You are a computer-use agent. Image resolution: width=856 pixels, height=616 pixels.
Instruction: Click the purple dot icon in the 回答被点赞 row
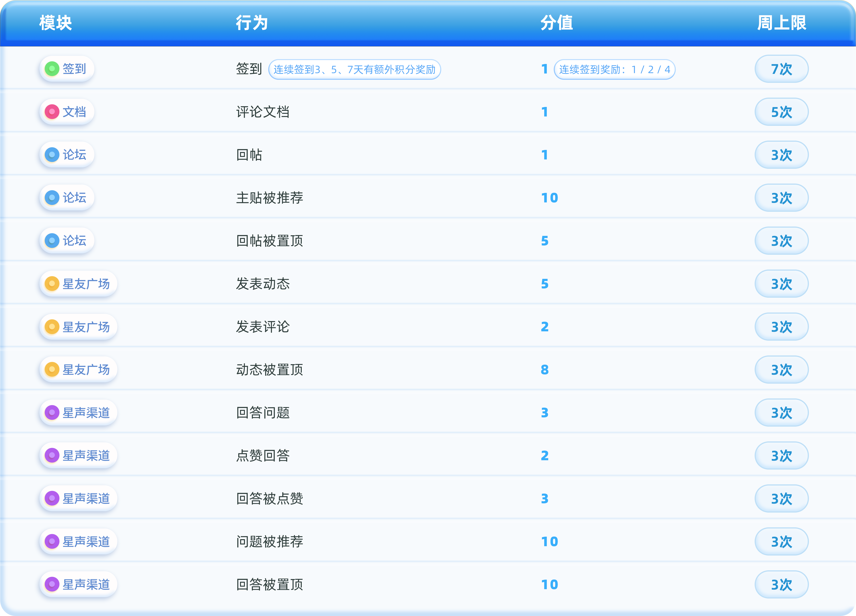point(52,498)
